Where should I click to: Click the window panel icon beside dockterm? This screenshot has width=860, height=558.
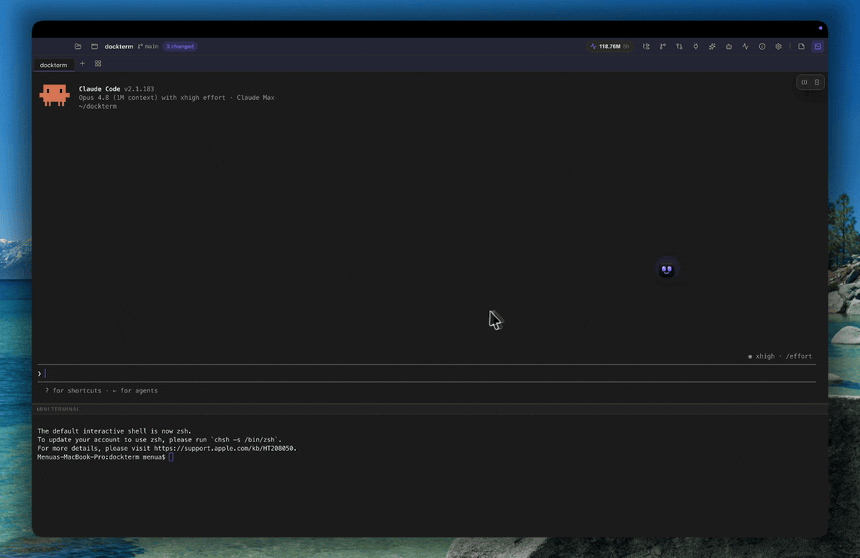coord(94,47)
